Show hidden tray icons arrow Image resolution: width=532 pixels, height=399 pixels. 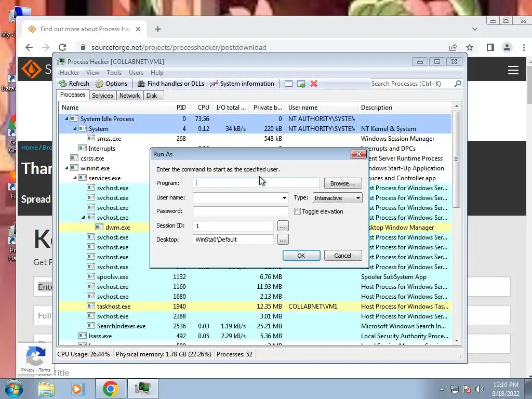(442, 389)
